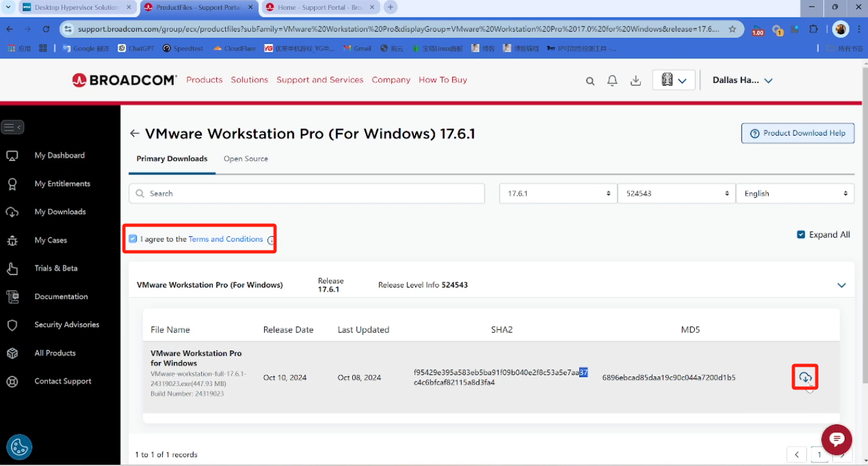The width and height of the screenshot is (868, 466).
Task: Reload the page in browser toolbar
Action: coord(46,29)
